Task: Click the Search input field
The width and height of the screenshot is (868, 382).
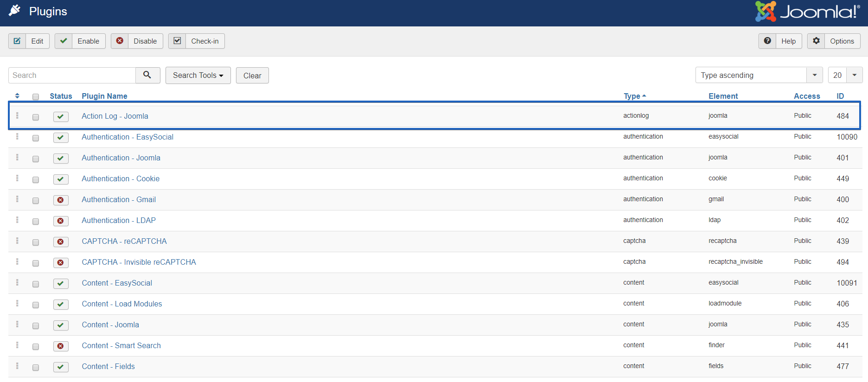Action: 72,75
